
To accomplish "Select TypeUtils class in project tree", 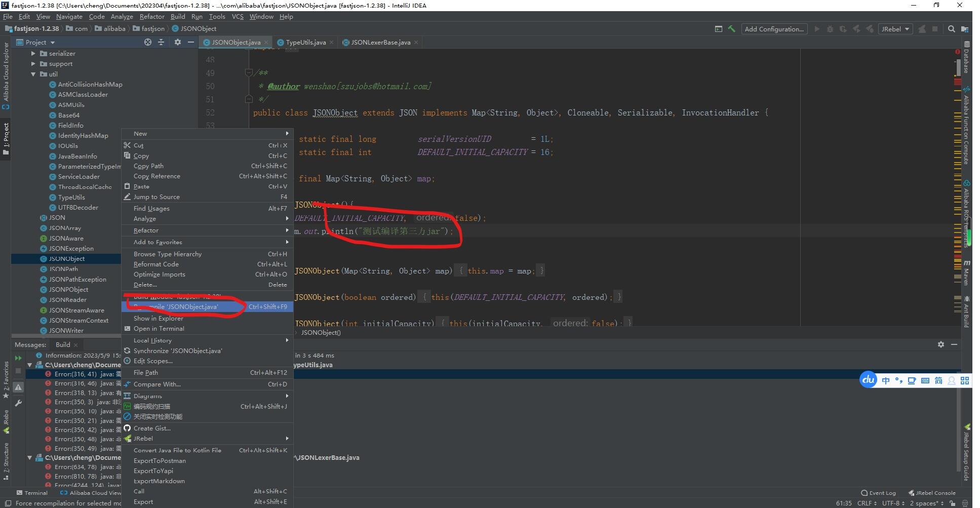I will point(71,197).
